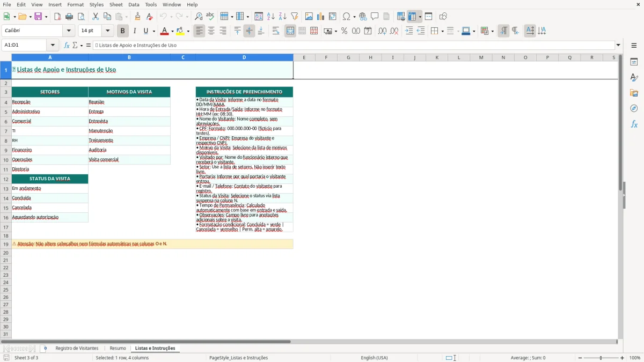Click Clear Direct Formatting icon

149,17
